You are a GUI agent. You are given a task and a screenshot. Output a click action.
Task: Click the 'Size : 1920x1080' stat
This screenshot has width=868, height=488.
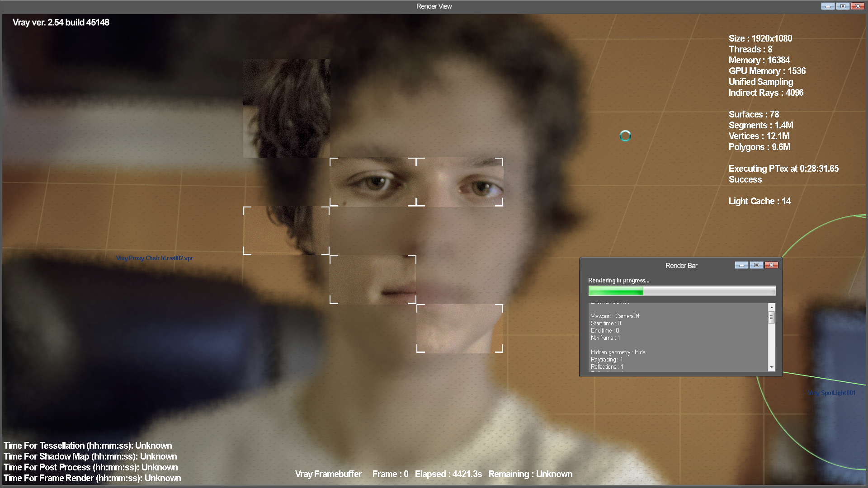pos(760,38)
